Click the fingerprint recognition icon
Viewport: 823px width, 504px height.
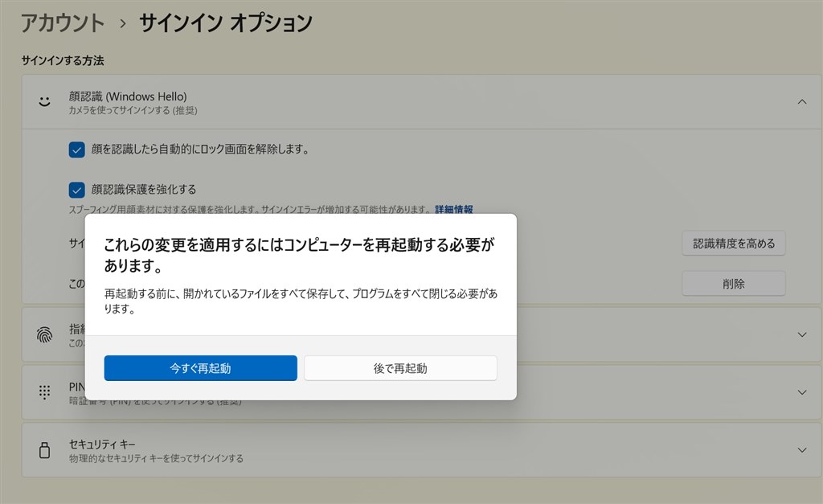coord(45,335)
